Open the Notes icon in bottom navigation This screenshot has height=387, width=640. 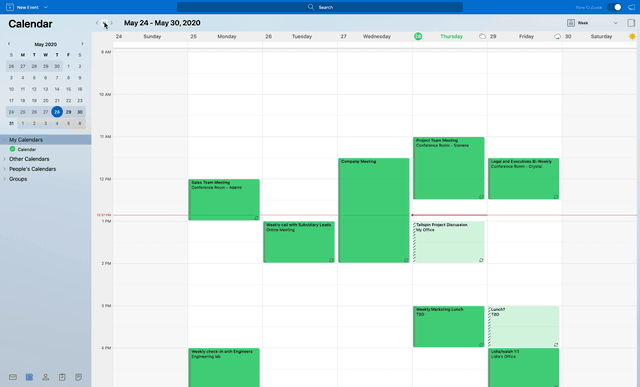(x=78, y=377)
